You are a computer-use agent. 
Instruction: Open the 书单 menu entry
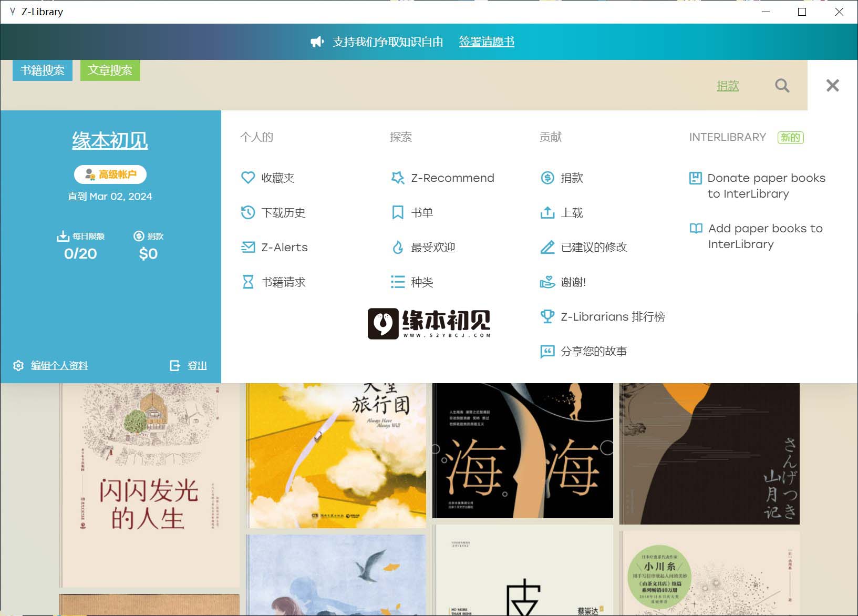(412, 212)
